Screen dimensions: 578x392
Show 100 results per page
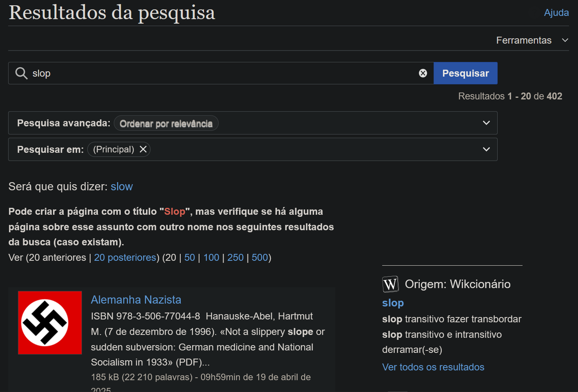(211, 258)
